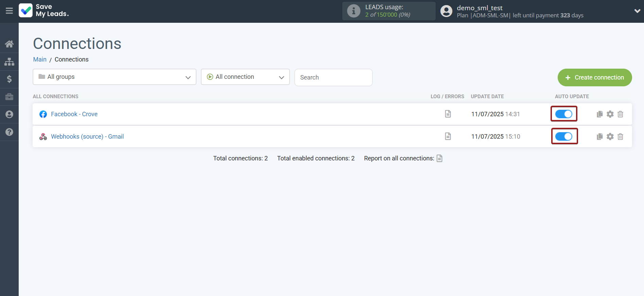
Task: Open the connections sitemap icon in the sidebar
Action: (x=9, y=62)
